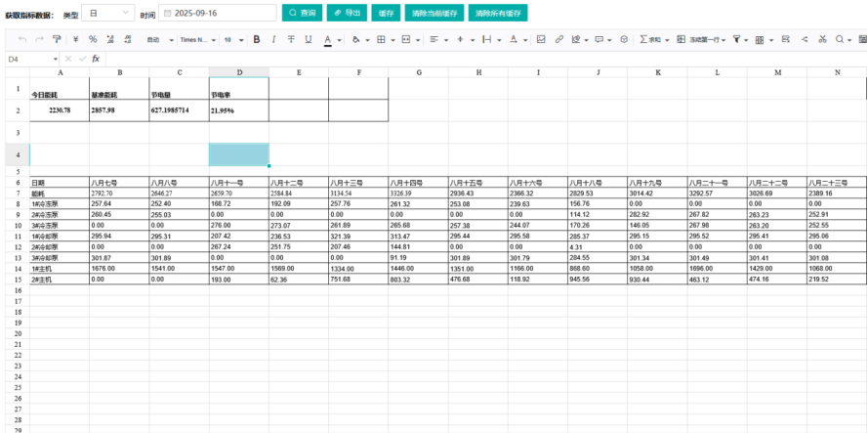
Task: Click the 导出 export button
Action: tap(346, 14)
